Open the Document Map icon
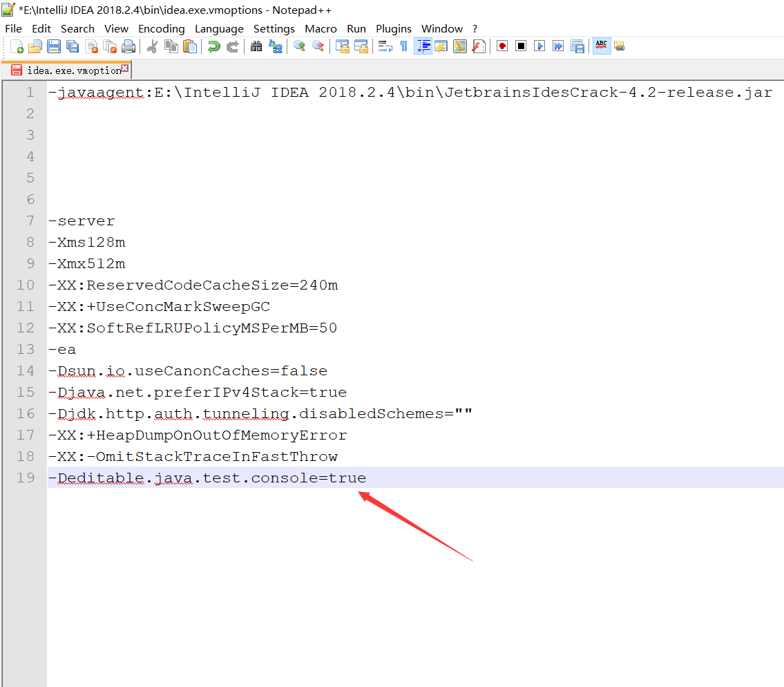Image resolution: width=784 pixels, height=687 pixels. (459, 46)
